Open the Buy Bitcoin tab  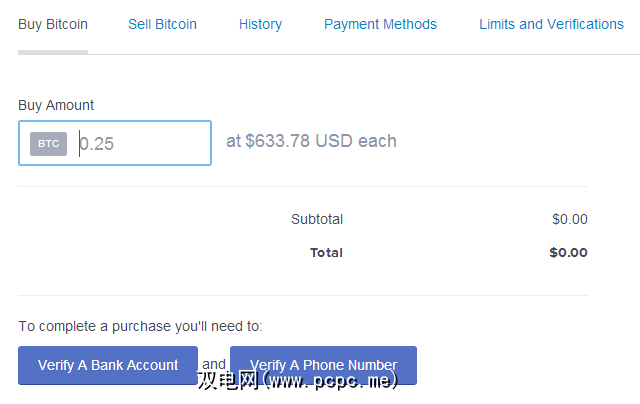tap(53, 24)
